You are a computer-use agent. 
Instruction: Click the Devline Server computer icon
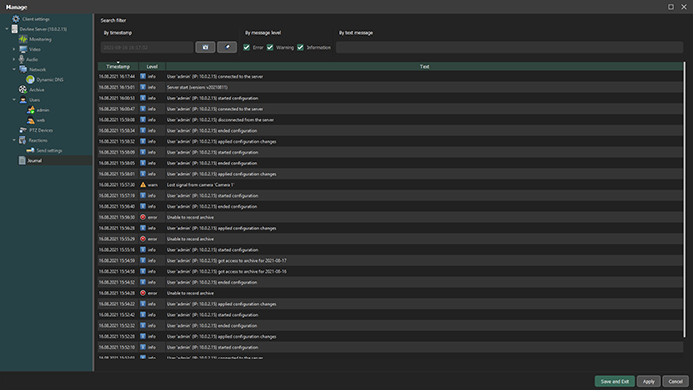pos(14,29)
